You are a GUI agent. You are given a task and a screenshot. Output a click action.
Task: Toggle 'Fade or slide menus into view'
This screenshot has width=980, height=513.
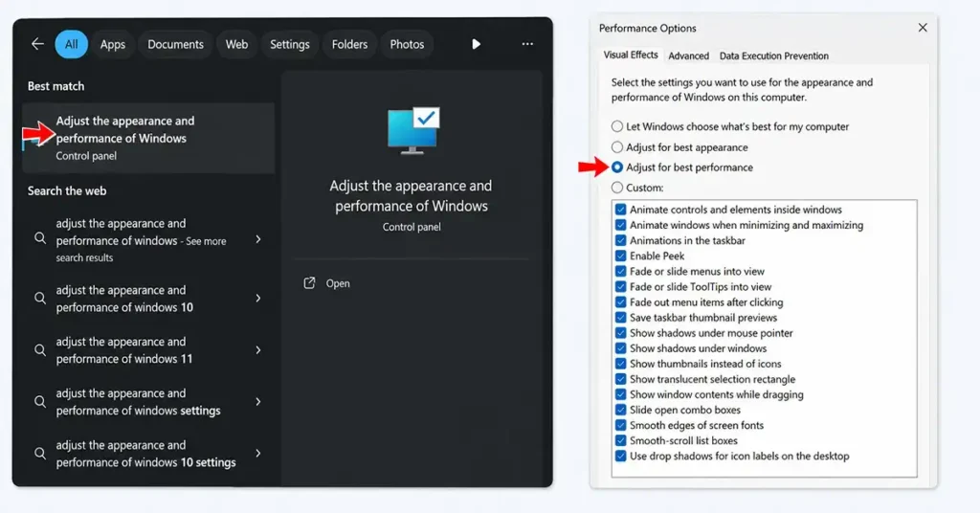pyautogui.click(x=620, y=271)
